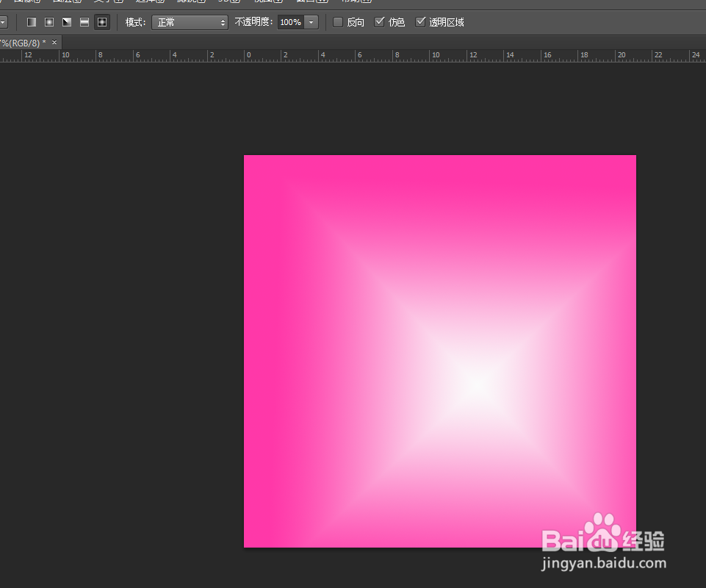
Task: Enable the 反向 reverse checkbox
Action: pyautogui.click(x=338, y=21)
